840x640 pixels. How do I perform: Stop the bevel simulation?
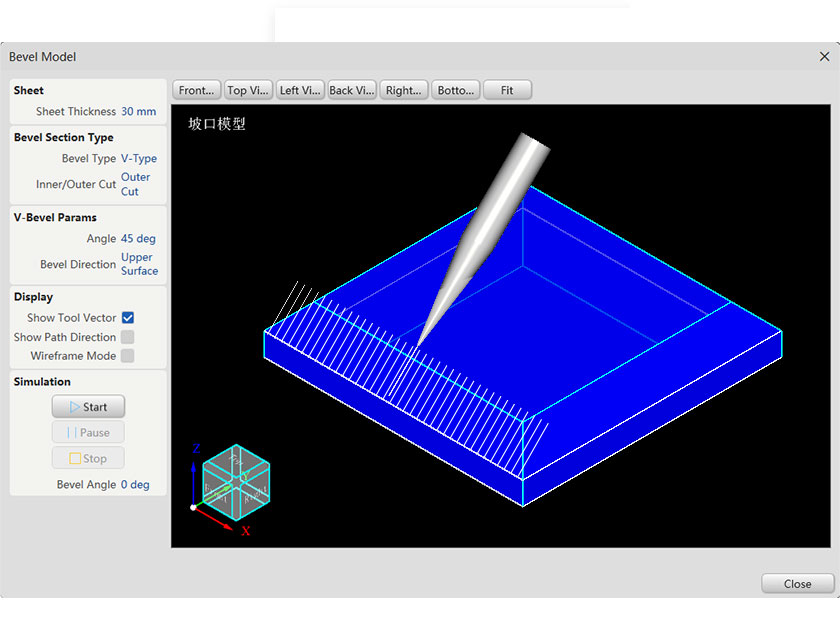tap(88, 458)
